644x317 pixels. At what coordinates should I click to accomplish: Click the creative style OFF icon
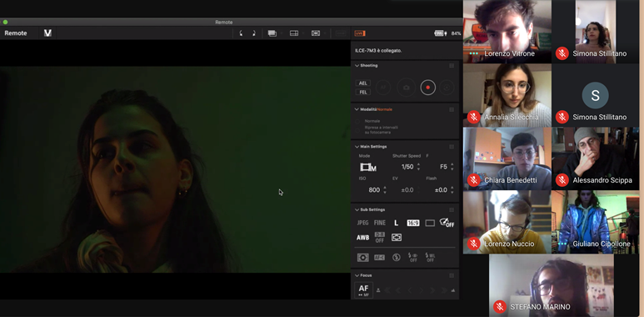(x=447, y=223)
